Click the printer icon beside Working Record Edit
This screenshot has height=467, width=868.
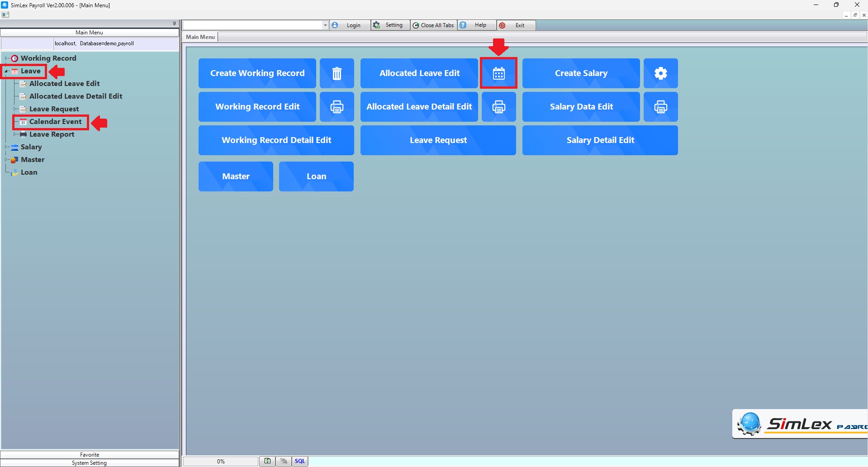[x=337, y=107]
